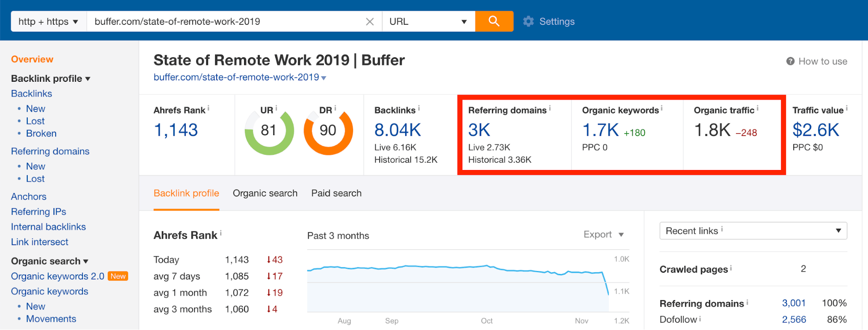Switch to the Organic search tab
This screenshot has width=868, height=330.
265,193
